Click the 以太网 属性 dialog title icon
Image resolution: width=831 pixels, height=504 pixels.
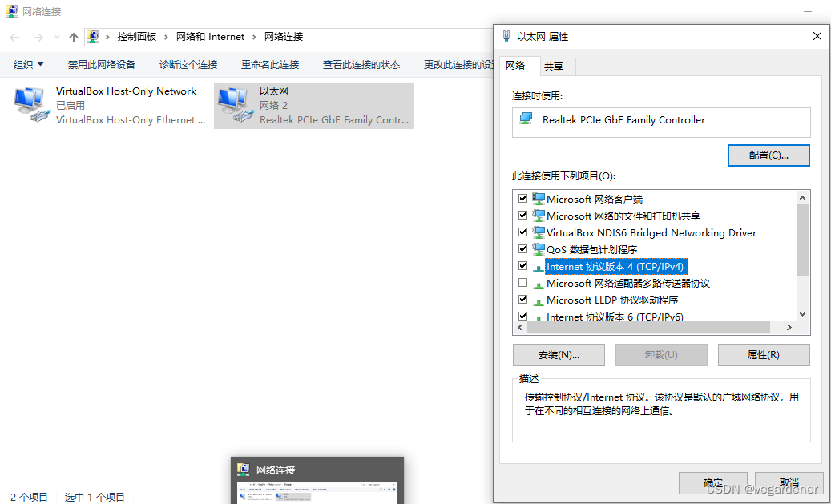coord(506,36)
